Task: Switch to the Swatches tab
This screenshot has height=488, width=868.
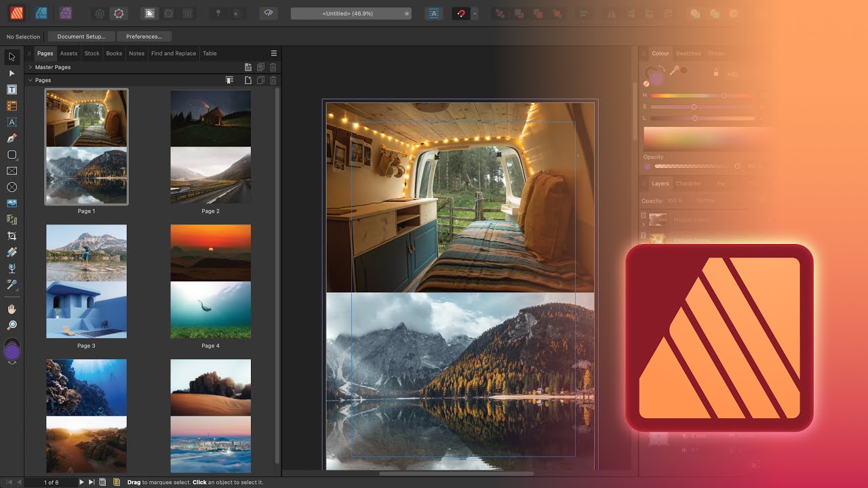Action: [x=688, y=54]
